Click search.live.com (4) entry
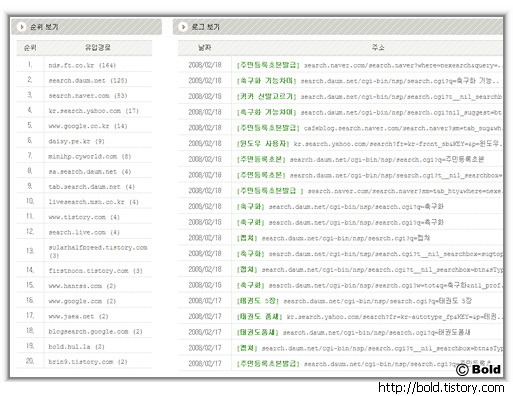 pos(84,232)
